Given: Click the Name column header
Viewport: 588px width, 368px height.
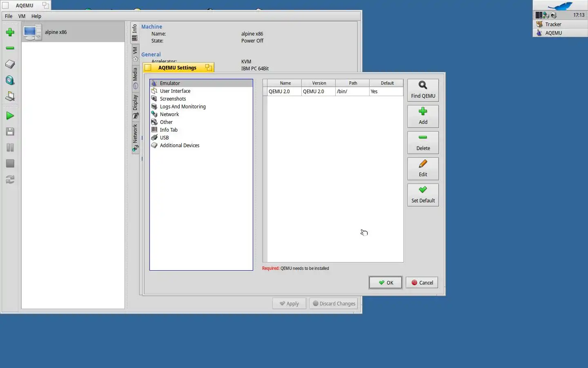Looking at the screenshot, I should click(285, 83).
